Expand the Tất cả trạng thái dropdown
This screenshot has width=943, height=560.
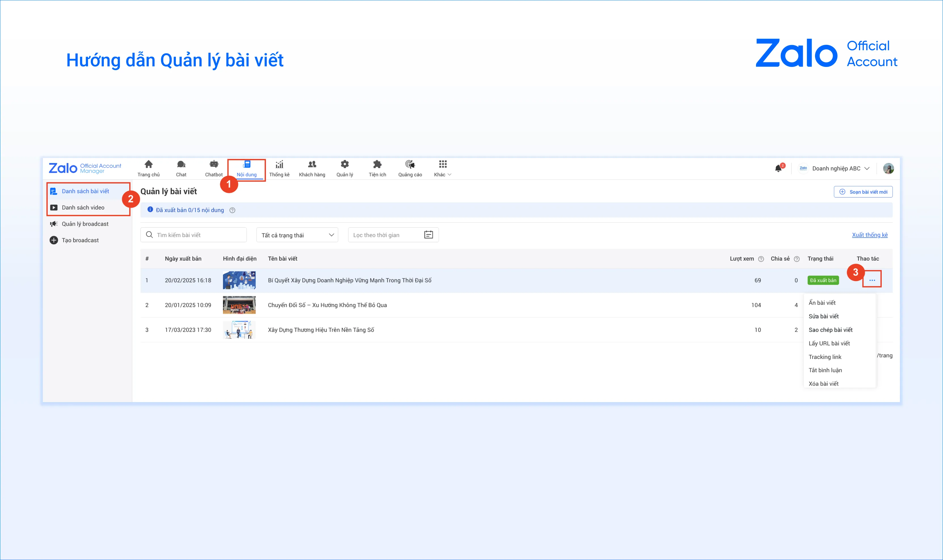click(297, 235)
